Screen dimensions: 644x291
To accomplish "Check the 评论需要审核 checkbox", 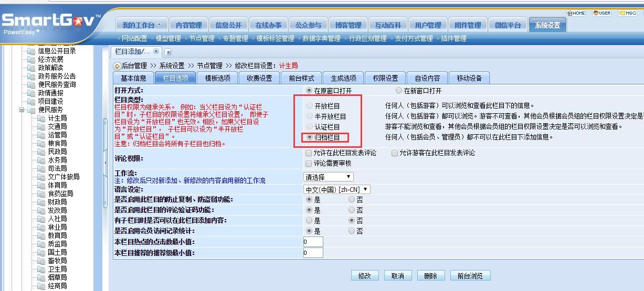I will click(309, 163).
